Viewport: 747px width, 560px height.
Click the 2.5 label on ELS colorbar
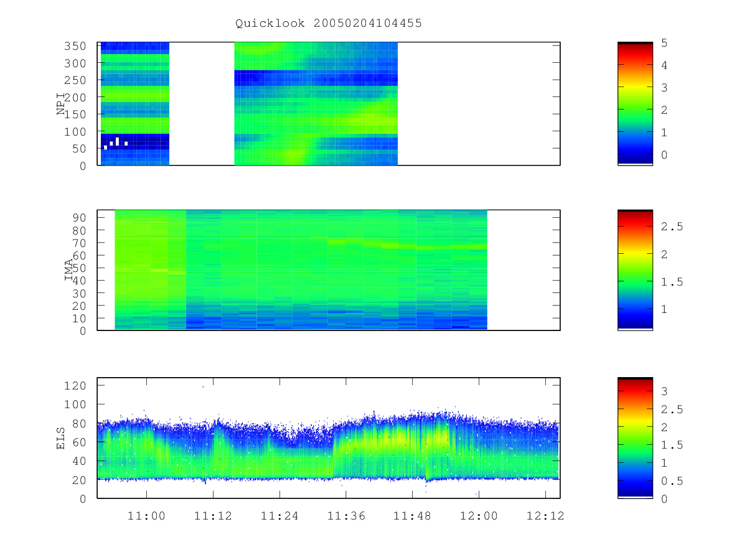672,409
